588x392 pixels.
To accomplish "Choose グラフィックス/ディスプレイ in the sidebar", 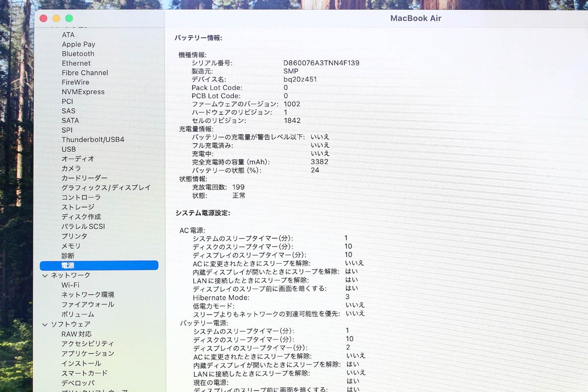I will point(106,188).
